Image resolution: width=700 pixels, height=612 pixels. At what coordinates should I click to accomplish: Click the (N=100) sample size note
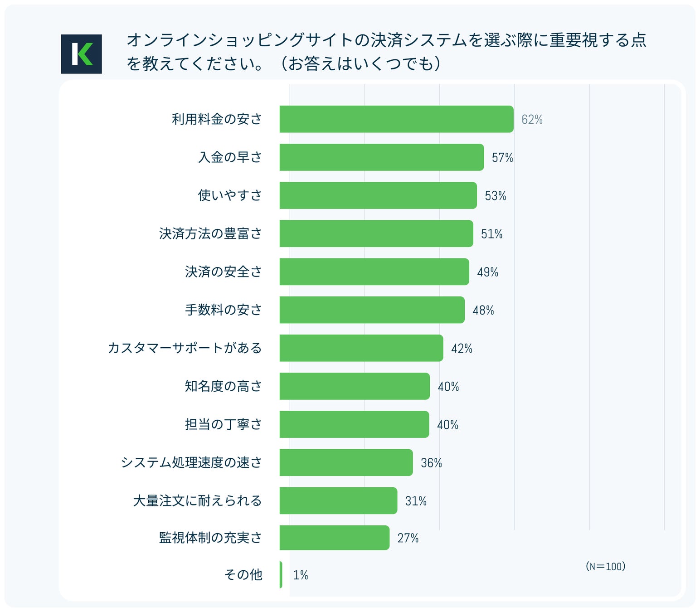pos(605,566)
